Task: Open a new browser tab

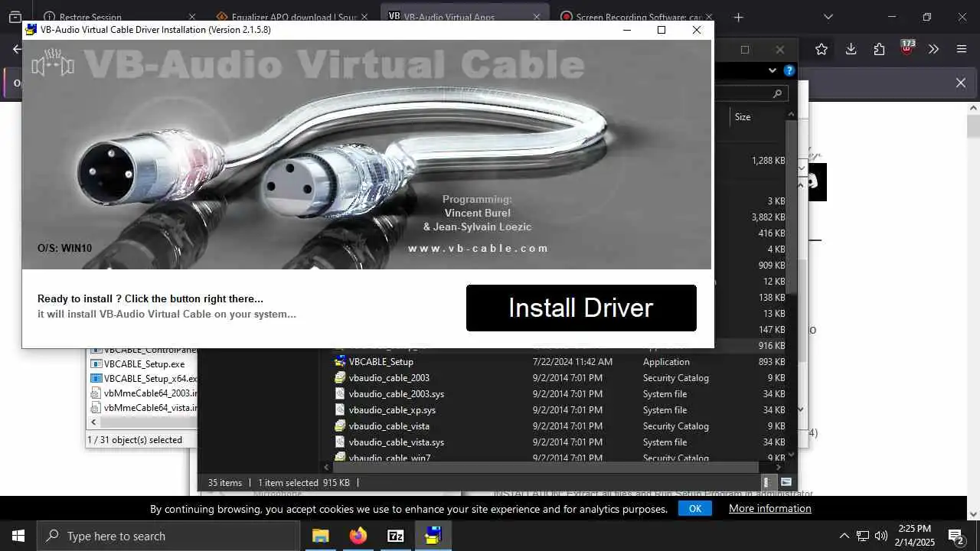Action: (738, 17)
